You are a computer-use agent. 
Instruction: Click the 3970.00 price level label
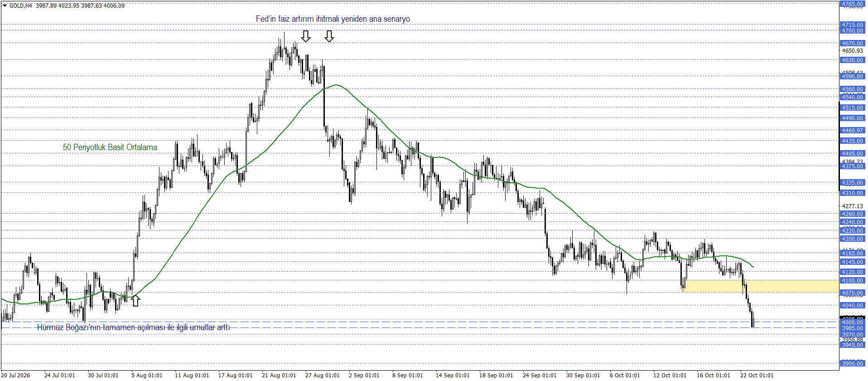click(x=853, y=335)
